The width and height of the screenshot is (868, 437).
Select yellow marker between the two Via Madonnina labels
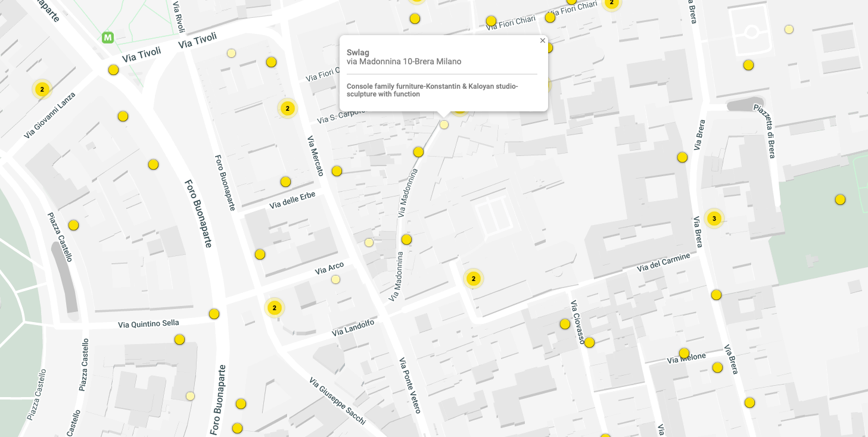tap(406, 239)
